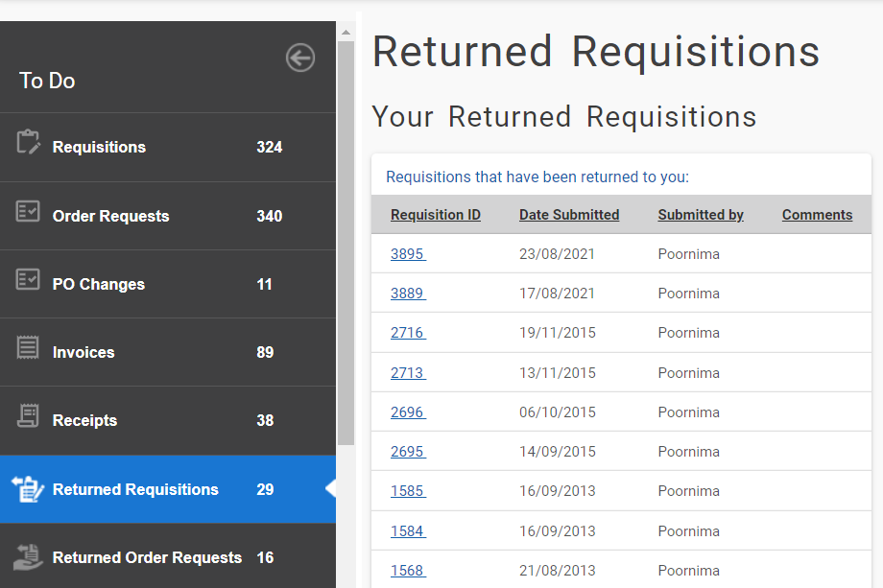Select Invoices in To Do list
Screen dimensions: 883x588
[x=168, y=352]
